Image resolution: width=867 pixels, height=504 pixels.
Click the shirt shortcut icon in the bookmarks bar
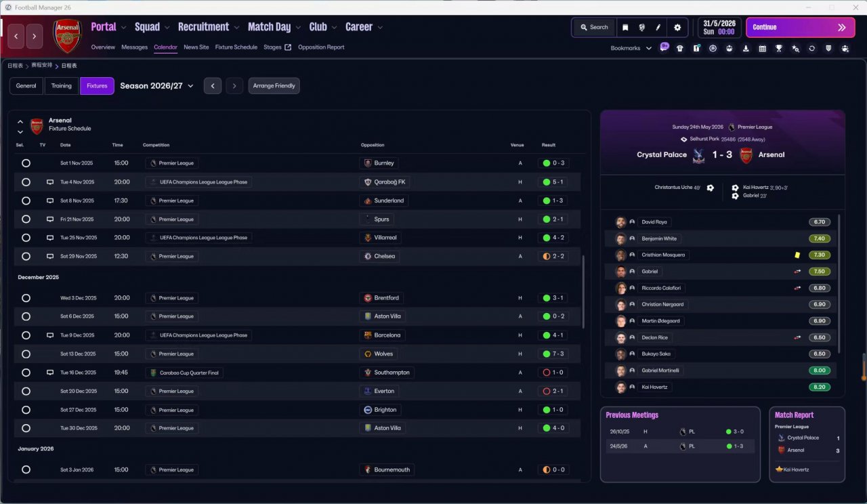click(680, 49)
